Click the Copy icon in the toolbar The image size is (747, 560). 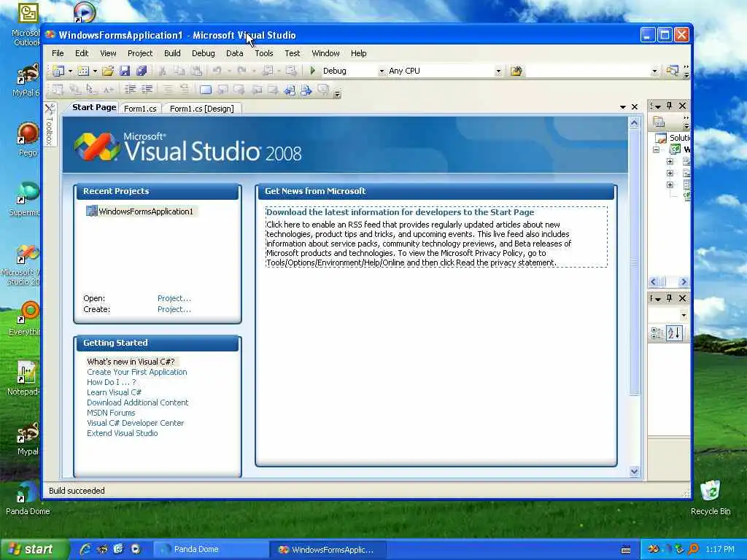[x=179, y=71]
